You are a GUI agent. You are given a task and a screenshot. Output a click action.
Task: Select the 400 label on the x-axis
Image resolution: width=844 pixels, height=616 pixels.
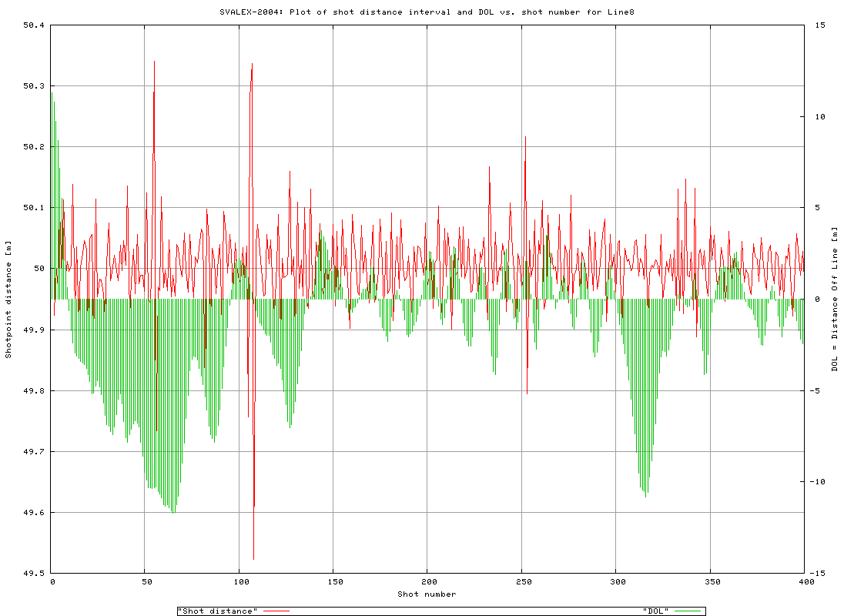click(x=807, y=581)
